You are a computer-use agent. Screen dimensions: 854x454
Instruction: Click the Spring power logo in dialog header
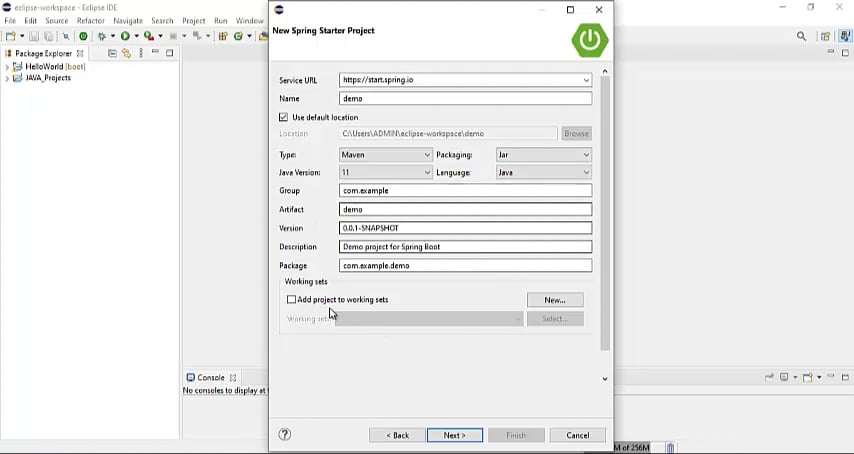pyautogui.click(x=590, y=40)
